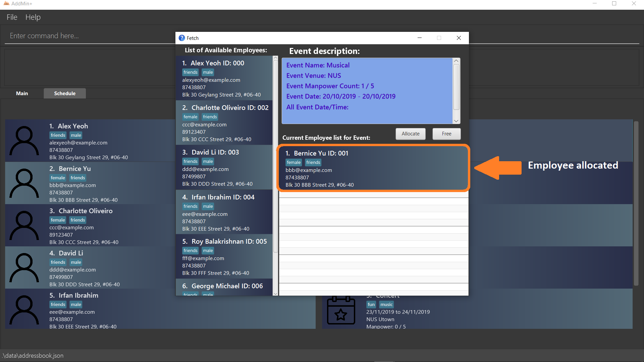This screenshot has width=644, height=362.
Task: Click the Concert event calendar star icon
Action: (341, 310)
